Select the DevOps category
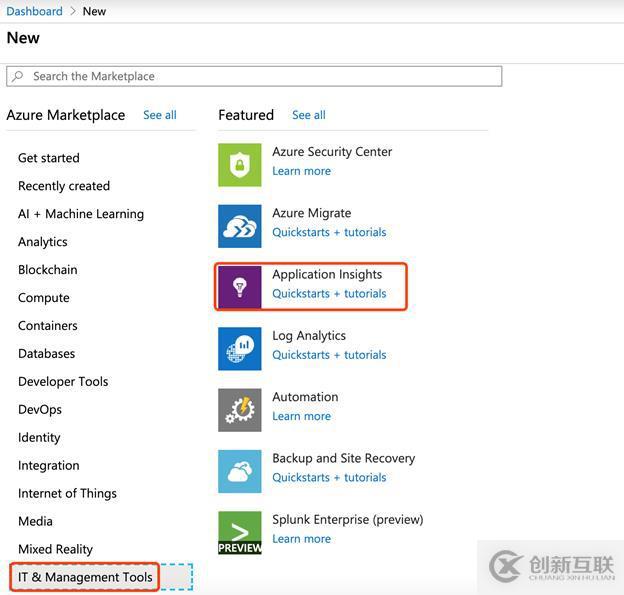The image size is (624, 595). tap(40, 410)
